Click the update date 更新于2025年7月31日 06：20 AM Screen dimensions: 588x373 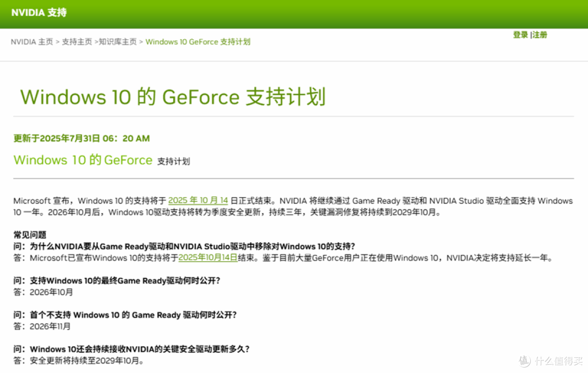(82, 139)
